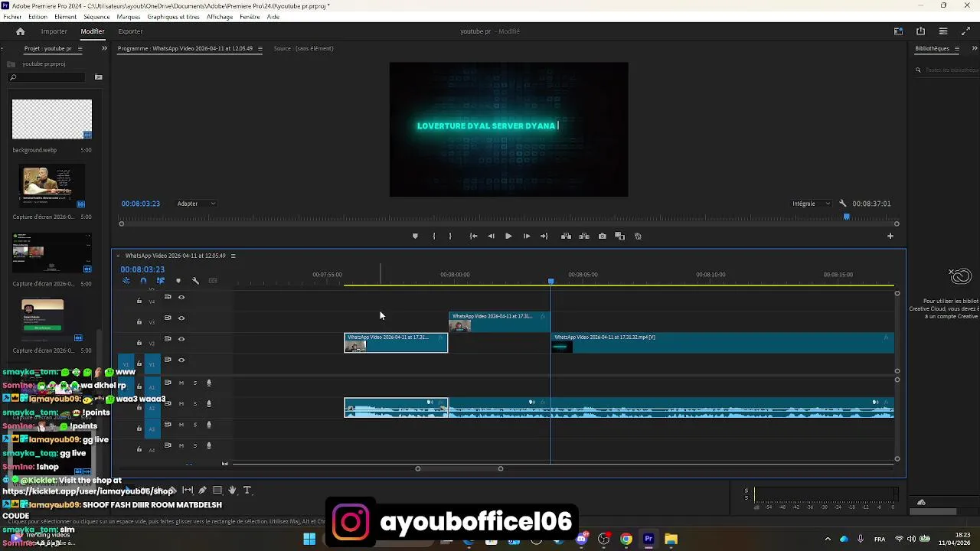Switch to Source (sans élément) tab

[x=303, y=48]
